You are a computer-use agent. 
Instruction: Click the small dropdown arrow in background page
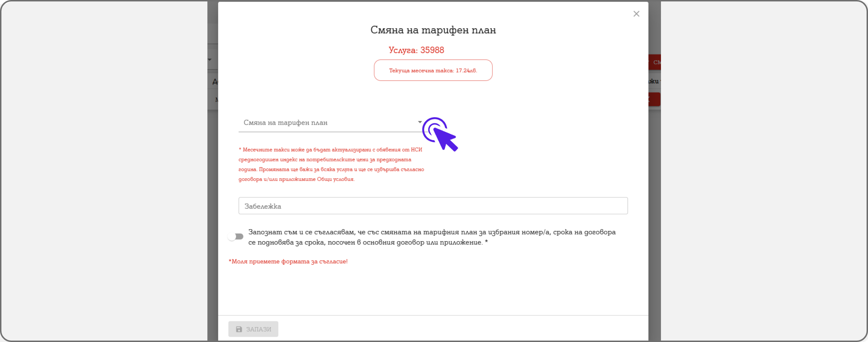click(210, 59)
